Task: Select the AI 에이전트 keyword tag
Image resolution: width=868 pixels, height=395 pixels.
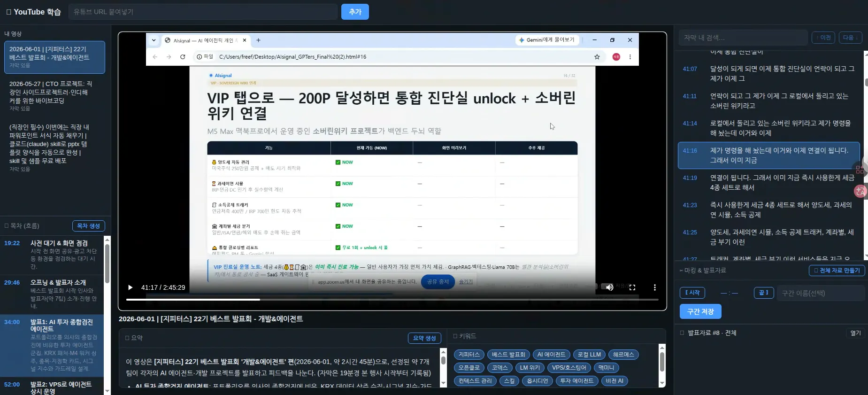Action: click(x=551, y=355)
